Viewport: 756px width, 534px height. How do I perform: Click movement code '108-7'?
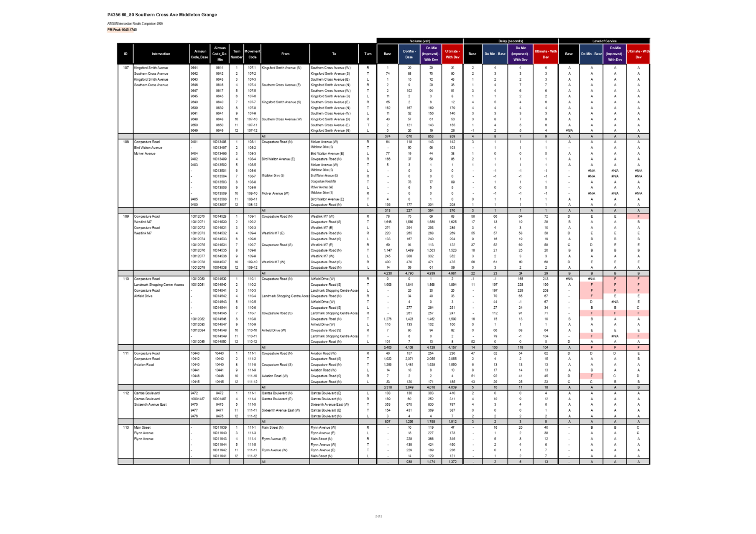click(x=252, y=176)
